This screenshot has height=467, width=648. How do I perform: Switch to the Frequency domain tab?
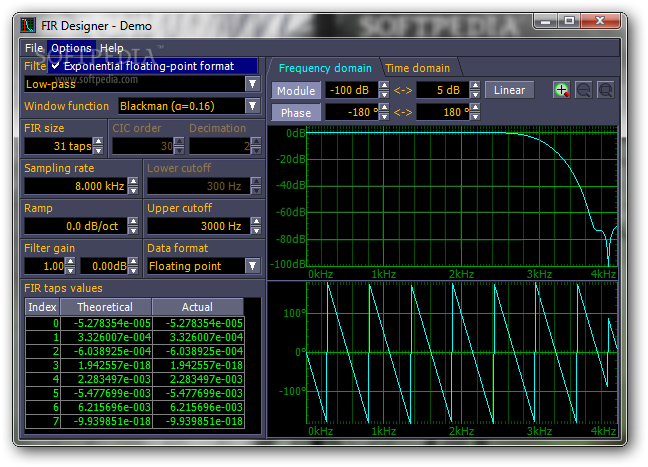coord(325,68)
